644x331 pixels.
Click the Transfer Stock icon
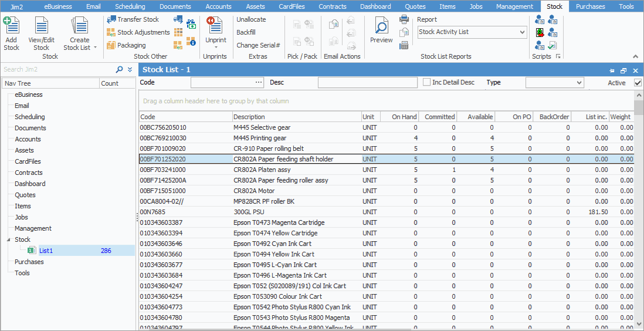[111, 19]
